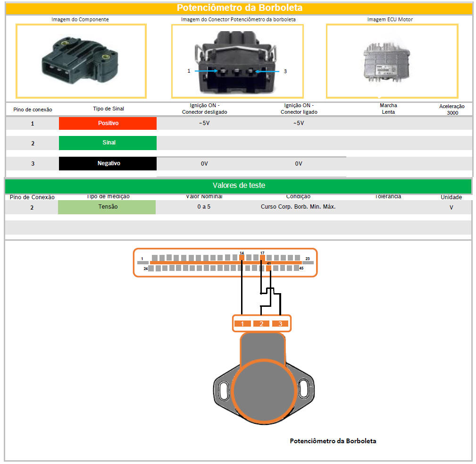This screenshot has height=464, width=476.
Task: Select sensor connector pin 3 in diagram
Action: (280, 324)
